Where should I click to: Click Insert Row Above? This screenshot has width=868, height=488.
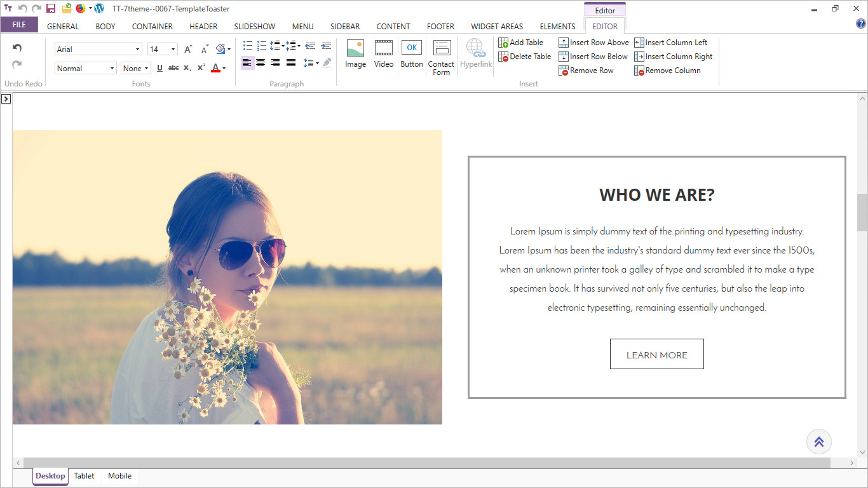(x=593, y=43)
